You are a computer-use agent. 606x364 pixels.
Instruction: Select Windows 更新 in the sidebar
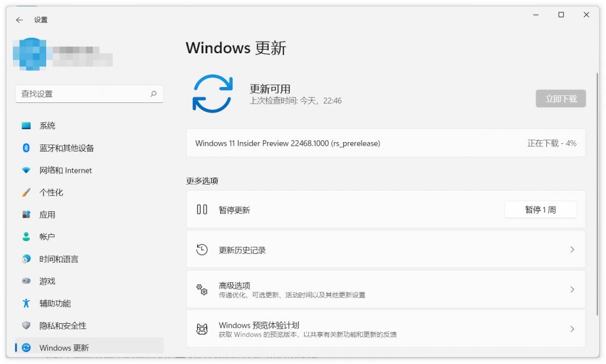(x=89, y=346)
